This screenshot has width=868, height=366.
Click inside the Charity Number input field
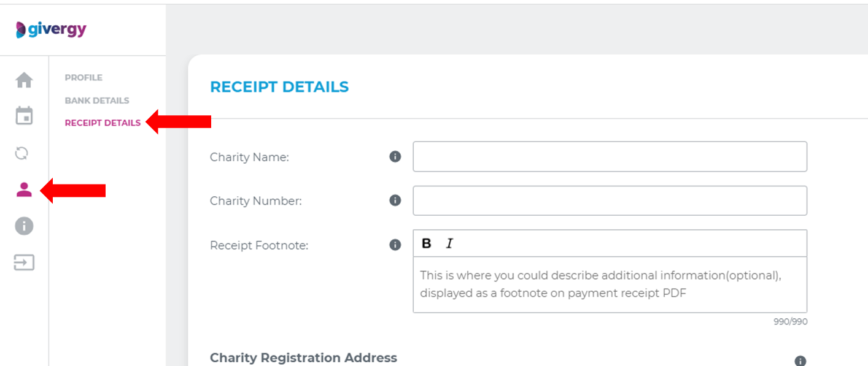click(610, 200)
